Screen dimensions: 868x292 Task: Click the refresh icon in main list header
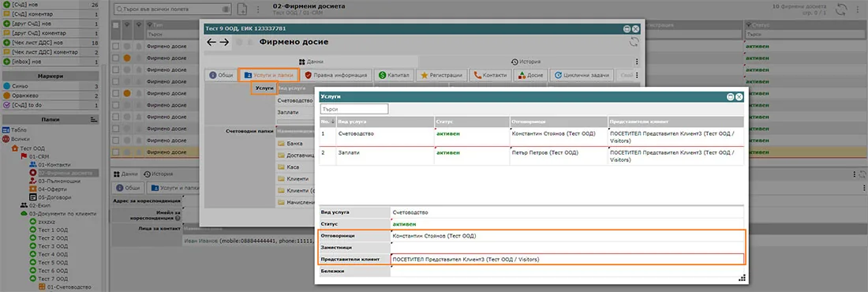tap(841, 9)
